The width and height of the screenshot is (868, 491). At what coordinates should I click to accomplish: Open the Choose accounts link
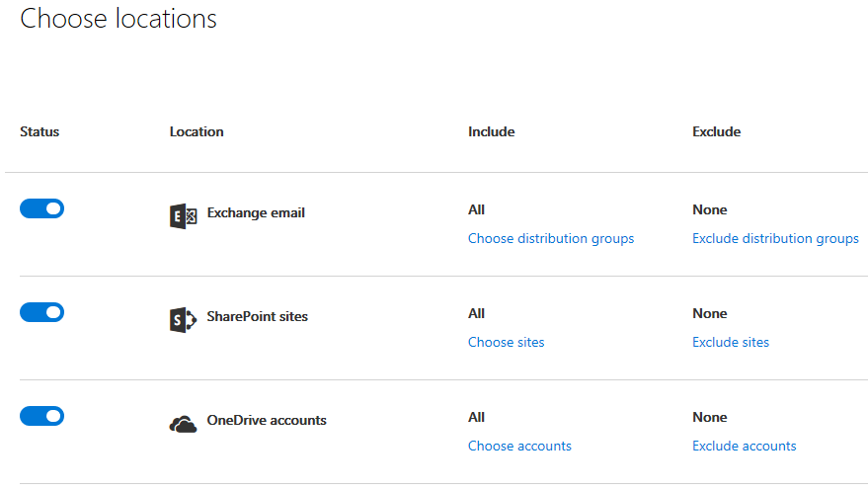pos(519,447)
